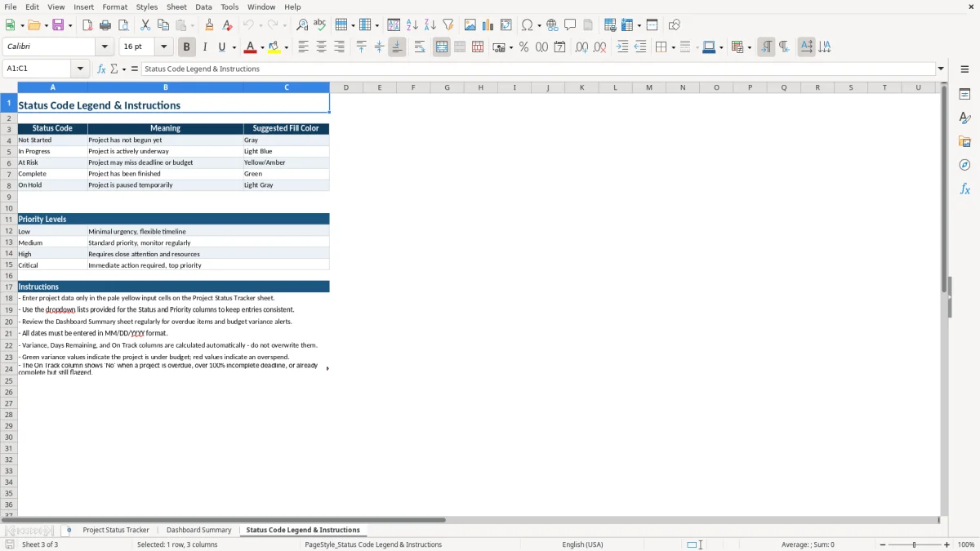Image resolution: width=980 pixels, height=551 pixels.
Task: Toggle left-to-right text direction
Action: point(766,47)
